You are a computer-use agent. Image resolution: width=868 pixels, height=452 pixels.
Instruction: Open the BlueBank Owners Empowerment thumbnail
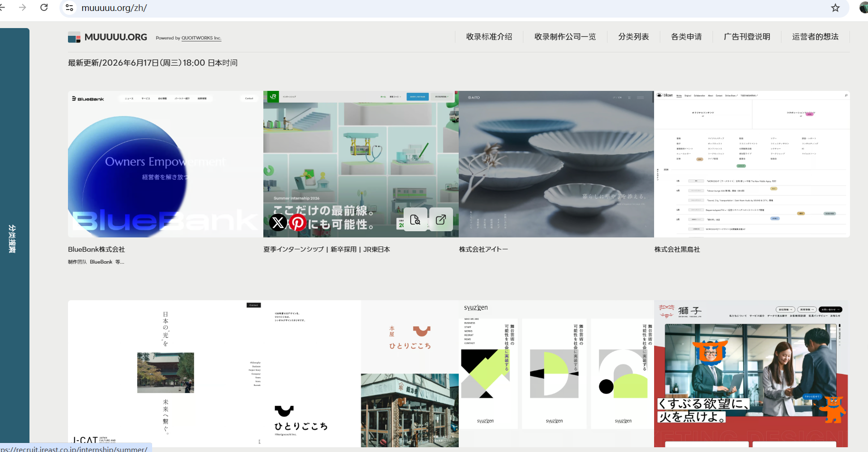(165, 164)
